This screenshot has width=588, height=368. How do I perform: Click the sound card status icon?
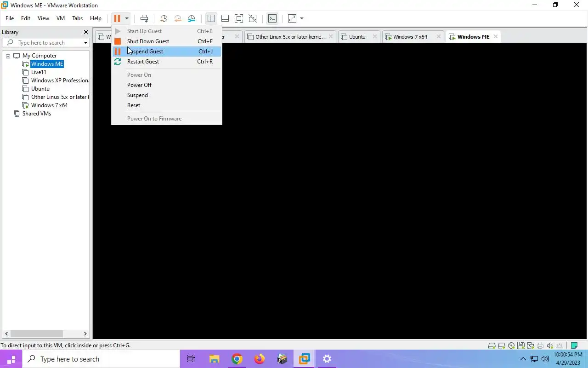[549, 345]
